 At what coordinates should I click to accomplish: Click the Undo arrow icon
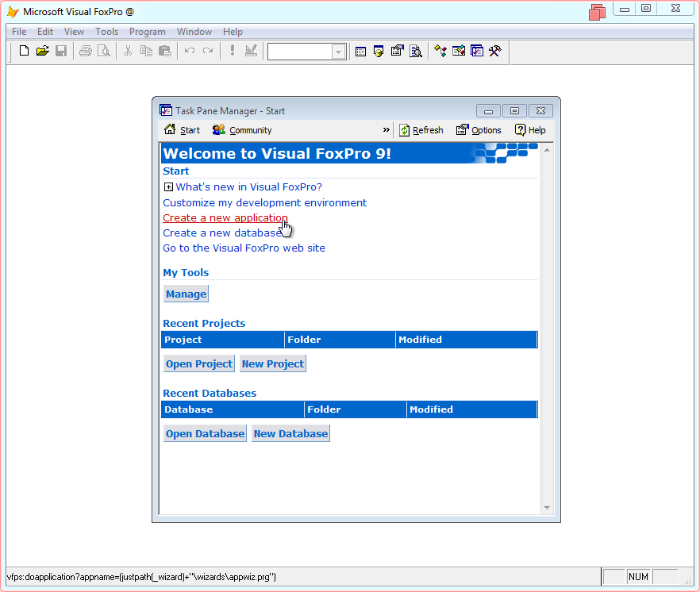tap(189, 51)
